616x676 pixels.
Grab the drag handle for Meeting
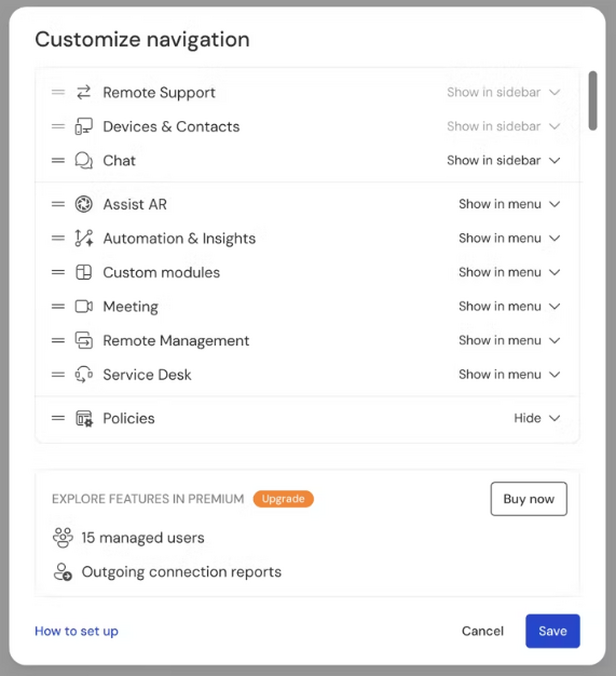point(58,306)
